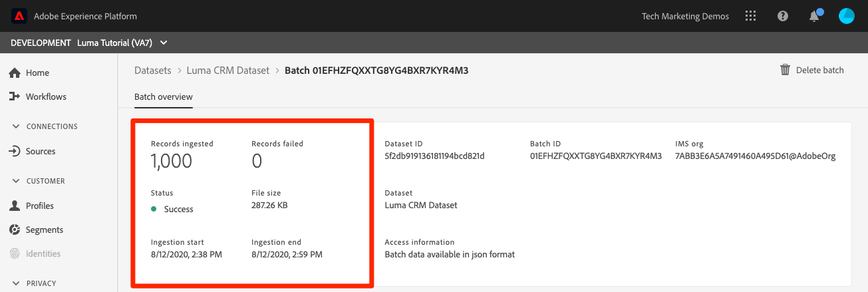The image size is (868, 292).
Task: Open Identities in sidebar
Action: [x=43, y=253]
